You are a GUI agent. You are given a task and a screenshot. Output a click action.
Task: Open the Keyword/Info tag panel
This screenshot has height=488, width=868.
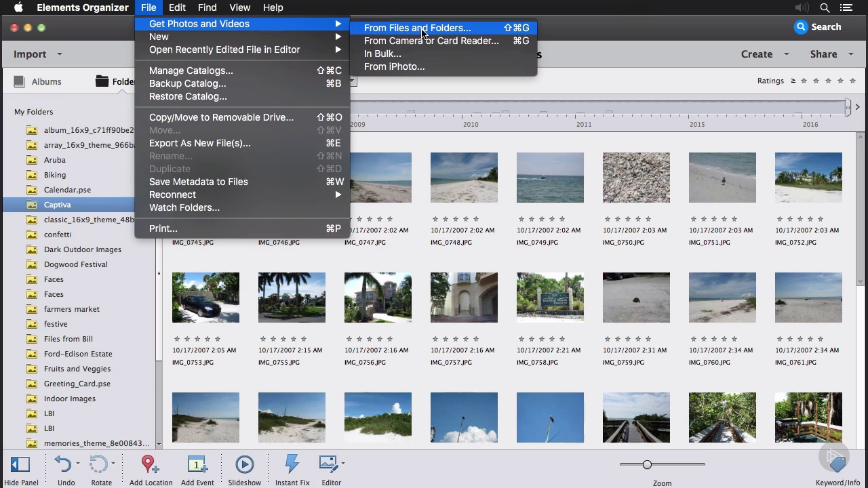click(837, 464)
